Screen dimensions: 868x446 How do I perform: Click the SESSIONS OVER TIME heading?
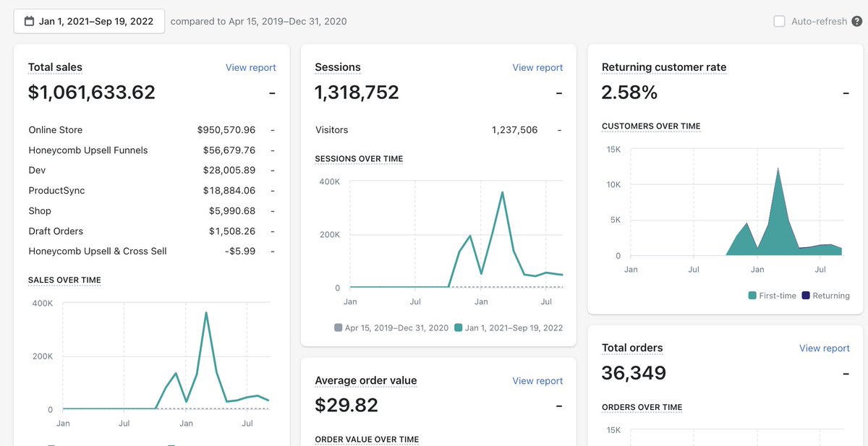coord(359,158)
